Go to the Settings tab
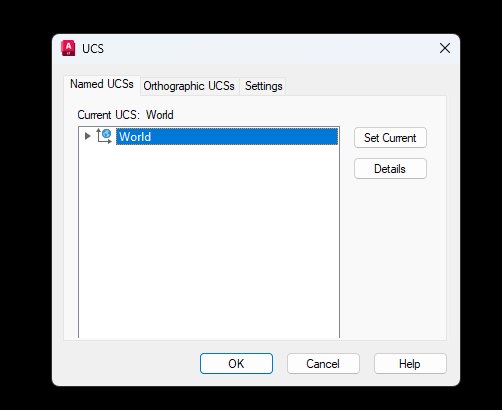The image size is (502, 410). pyautogui.click(x=264, y=86)
